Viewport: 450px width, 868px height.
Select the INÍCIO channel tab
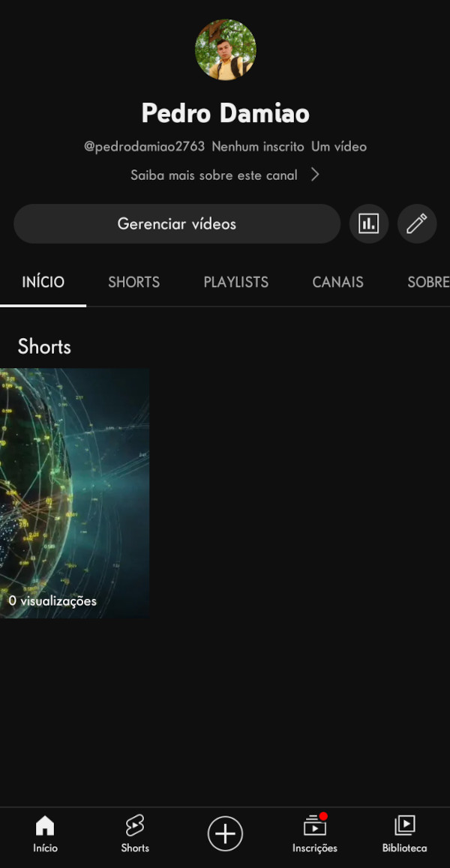point(43,283)
